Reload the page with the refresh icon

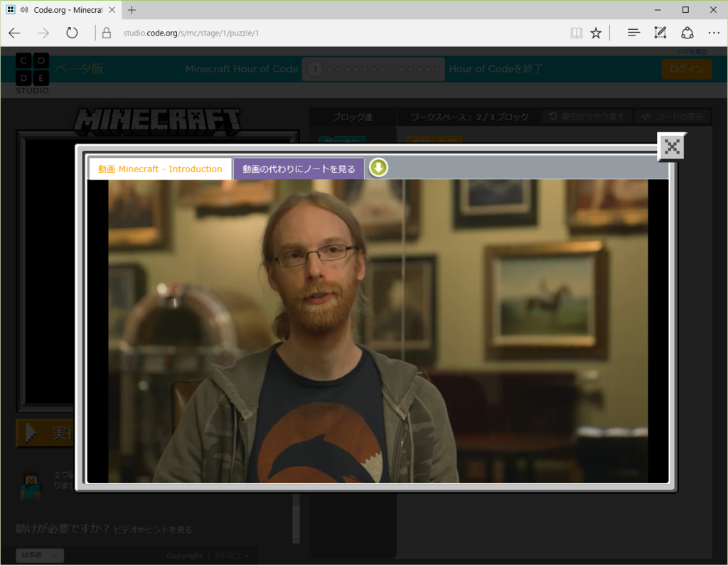coord(72,33)
